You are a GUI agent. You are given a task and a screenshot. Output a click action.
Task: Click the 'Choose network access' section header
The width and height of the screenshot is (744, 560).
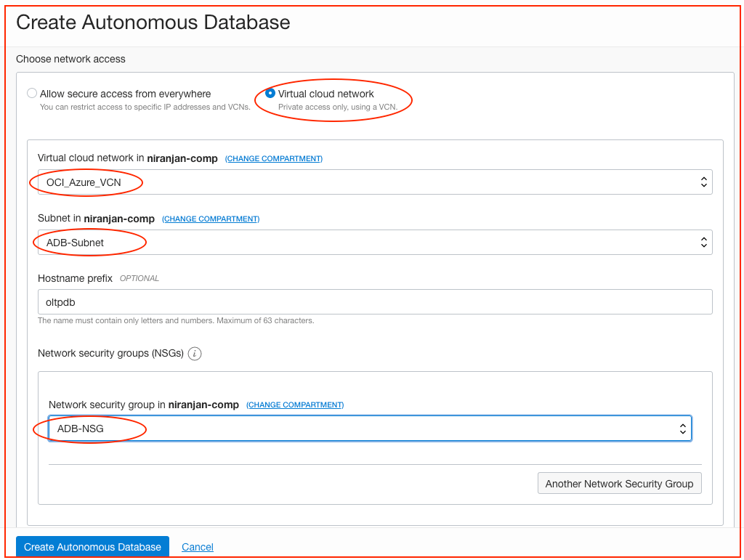point(70,59)
